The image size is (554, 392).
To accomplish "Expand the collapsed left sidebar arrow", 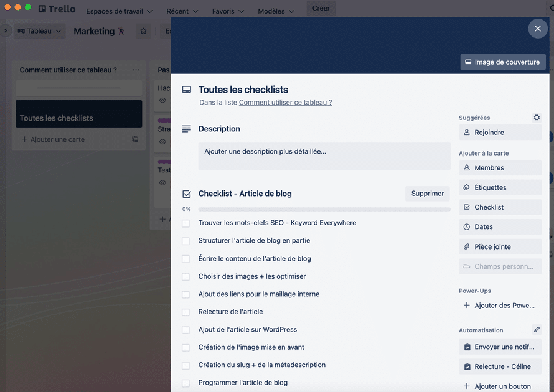I will pyautogui.click(x=6, y=30).
